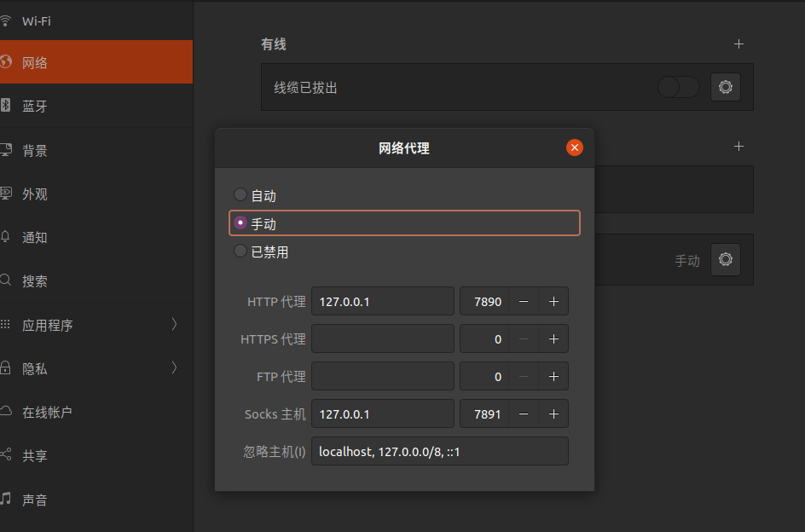Click the gear next to 手动 proxy entry
805x532 pixels.
click(x=726, y=259)
